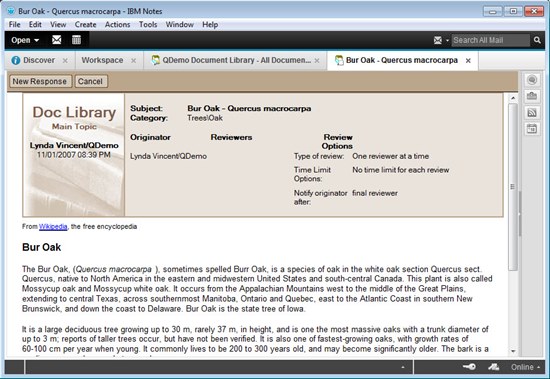The height and width of the screenshot is (379, 550).
Task: Click the IBM Notes title bar icon
Action: click(x=11, y=11)
